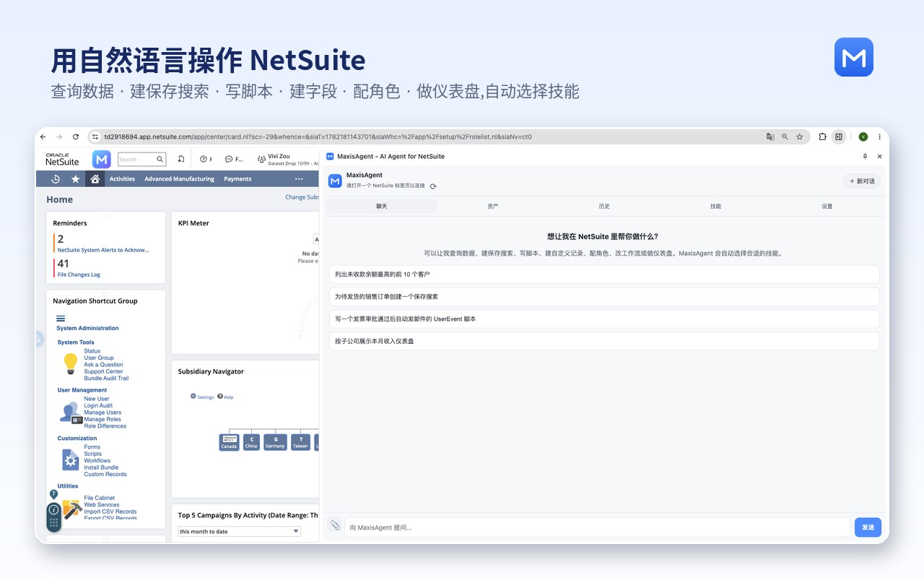
Task: Switch to the 技能 tab
Action: [715, 207]
